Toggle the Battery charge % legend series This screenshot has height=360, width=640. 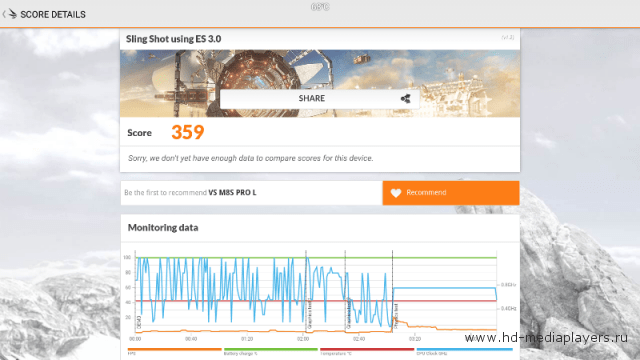pos(270,351)
